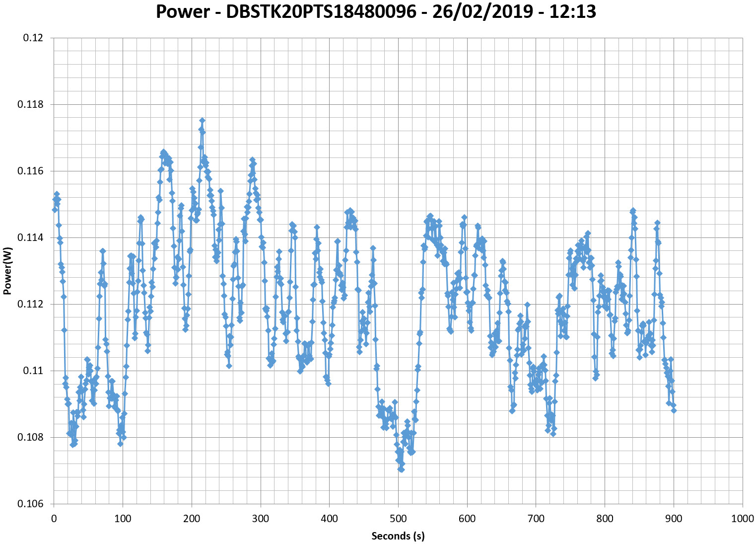Click the 700 label on the X axis
The image size is (756, 544).
[x=536, y=519]
